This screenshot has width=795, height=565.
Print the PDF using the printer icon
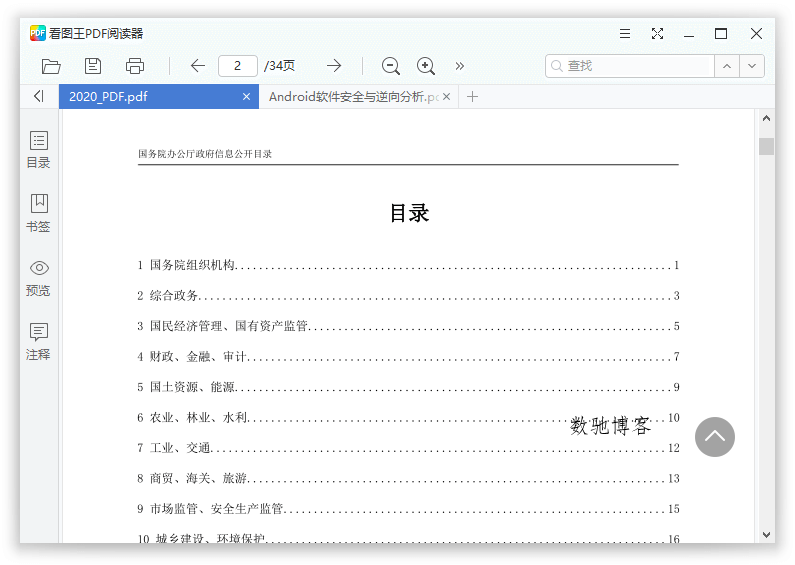click(x=135, y=66)
